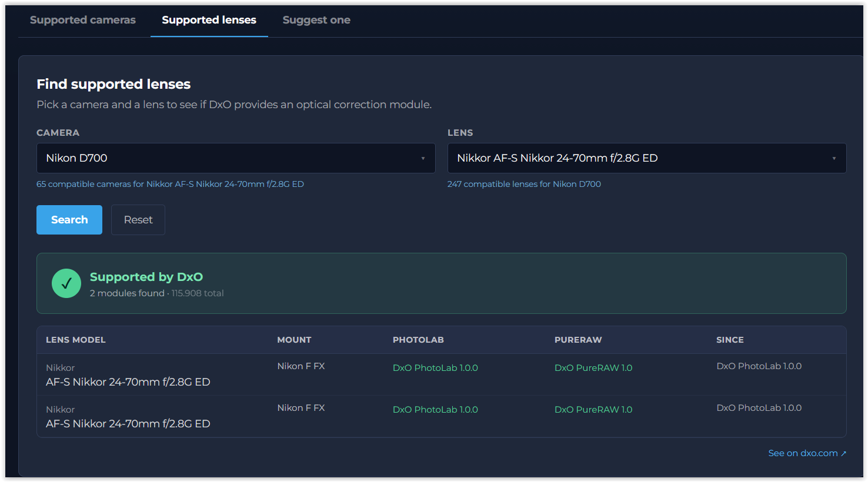Viewport: 868px width, 482px height.
Task: Click the CAMERA field label
Action: [58, 133]
